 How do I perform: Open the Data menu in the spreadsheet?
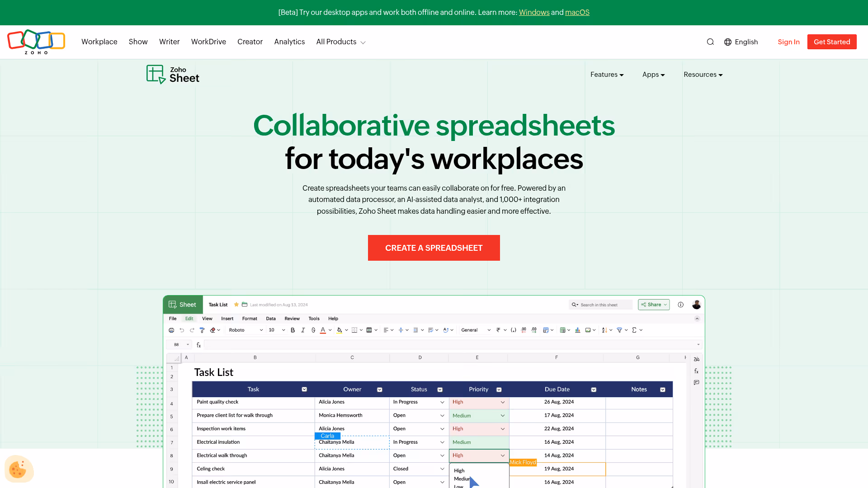271,319
